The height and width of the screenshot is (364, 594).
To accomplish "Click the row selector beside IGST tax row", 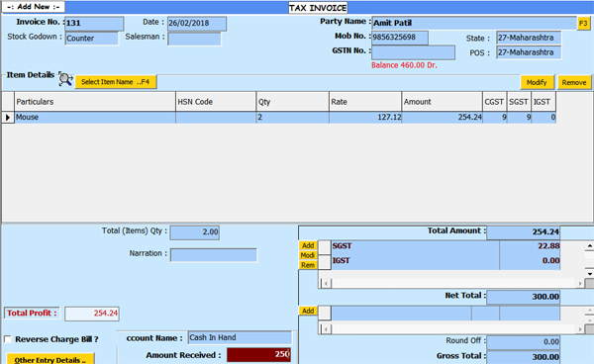I will point(325,262).
